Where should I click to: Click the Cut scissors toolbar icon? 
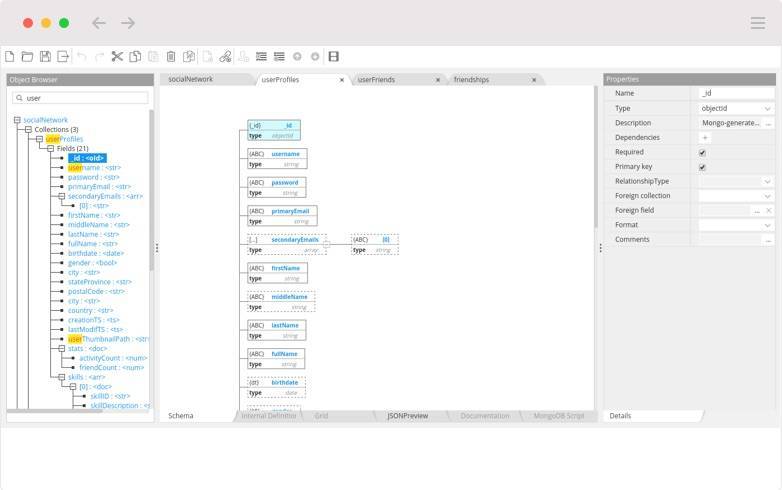point(117,57)
